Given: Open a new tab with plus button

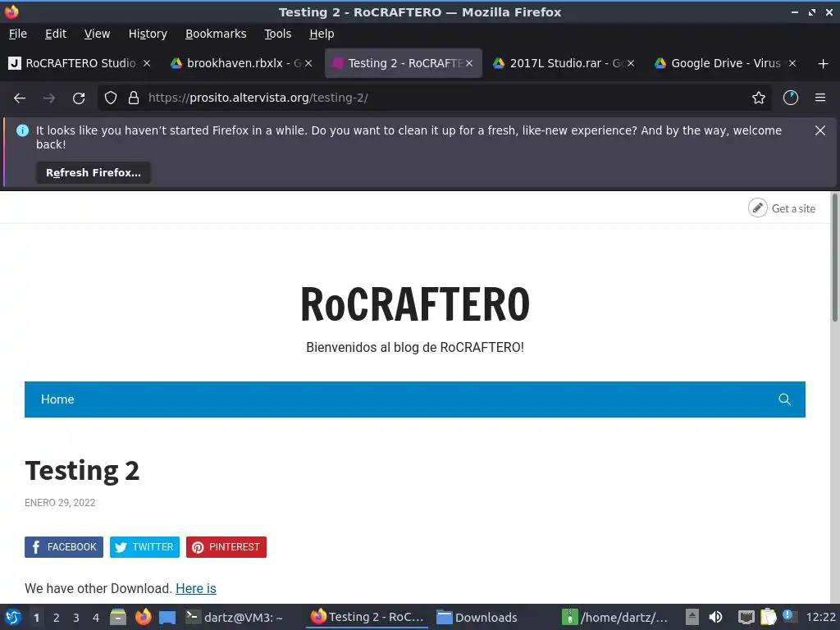Looking at the screenshot, I should [x=824, y=64].
